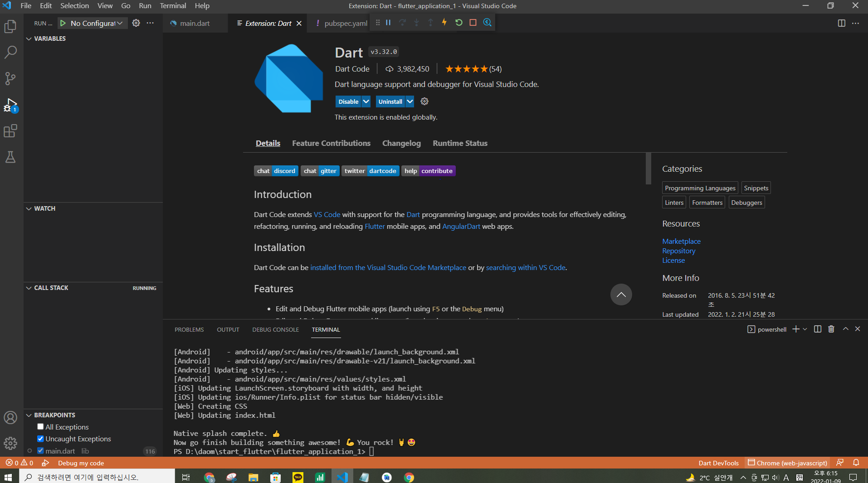Open Widget Inspector from debug toolbar
This screenshot has height=483, width=868.
tap(488, 22)
